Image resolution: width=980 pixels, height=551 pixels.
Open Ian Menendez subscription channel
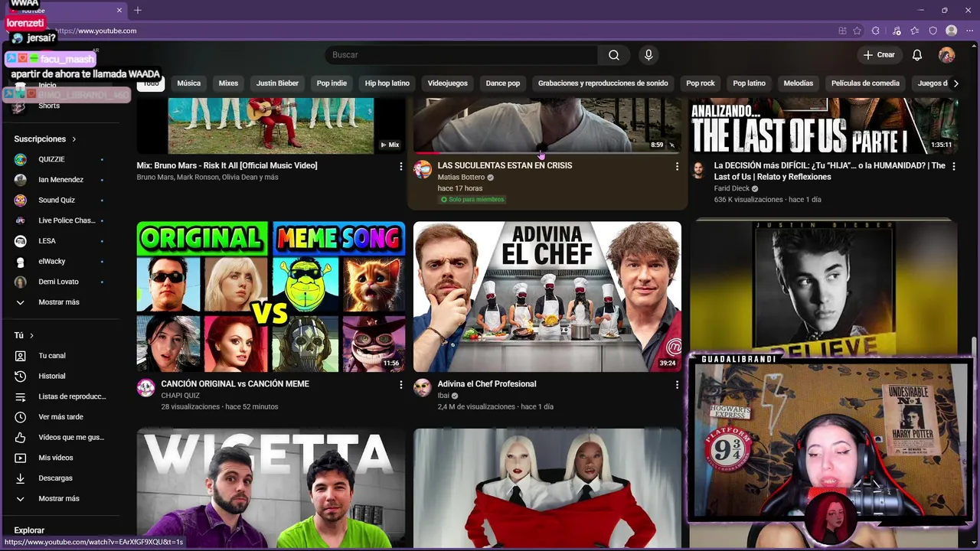pyautogui.click(x=60, y=180)
